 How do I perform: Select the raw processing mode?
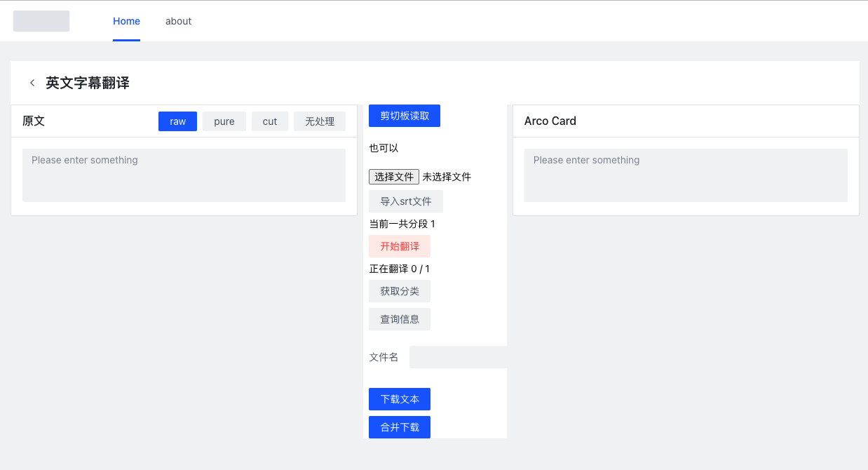177,121
